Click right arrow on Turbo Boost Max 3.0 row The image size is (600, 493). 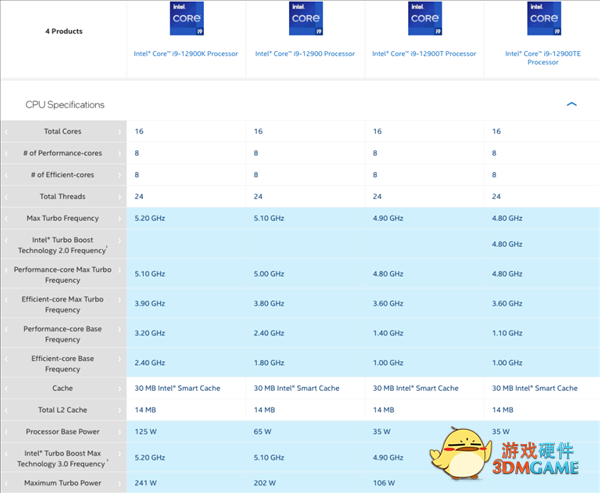click(119, 454)
